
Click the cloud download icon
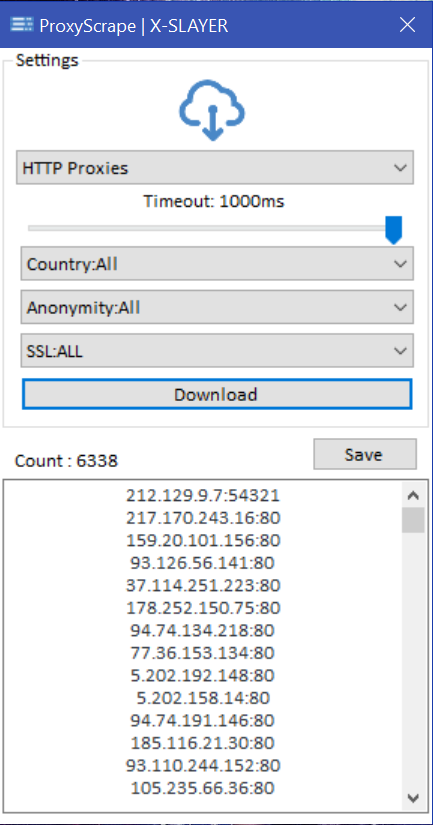coord(212,110)
